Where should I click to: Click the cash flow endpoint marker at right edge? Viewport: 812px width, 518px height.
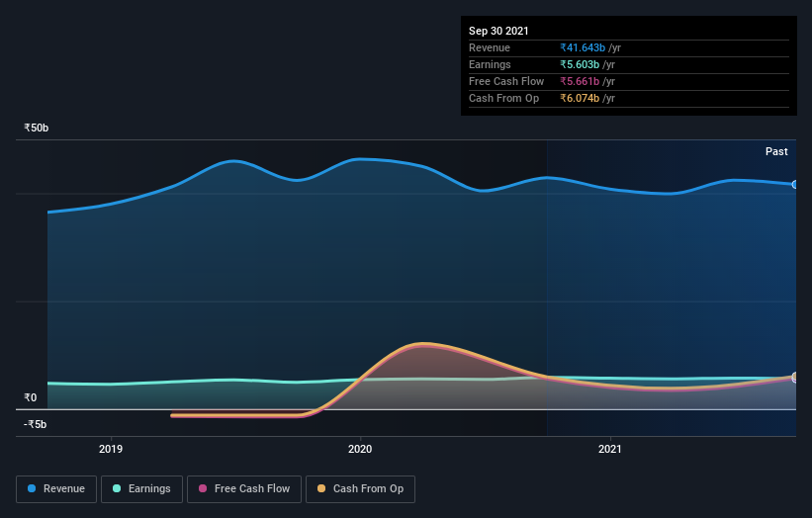click(x=794, y=378)
